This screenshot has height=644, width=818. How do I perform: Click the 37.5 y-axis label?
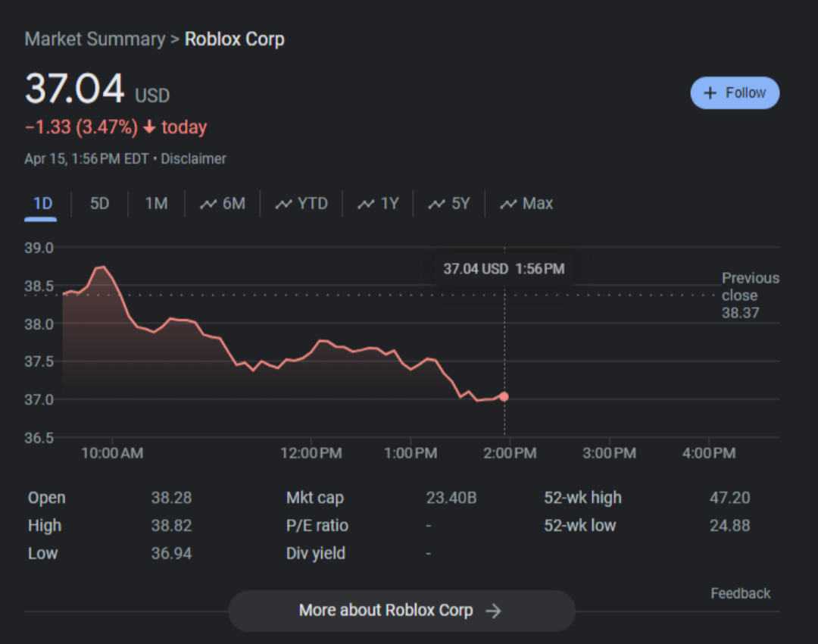coord(39,361)
